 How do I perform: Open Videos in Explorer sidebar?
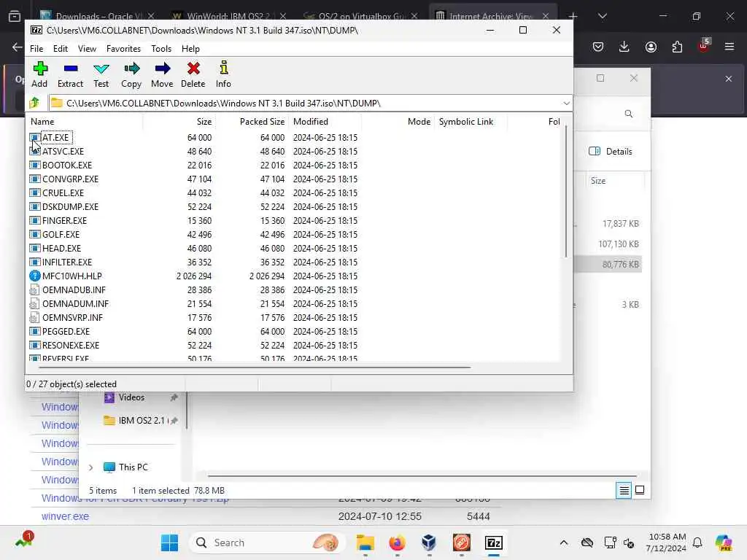(x=131, y=397)
